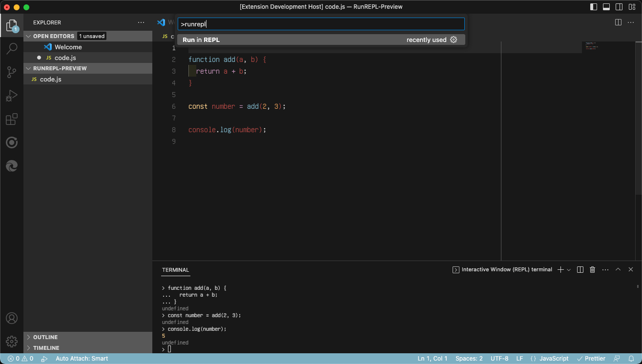Open the feedback icon in status bar
642x364 pixels.
tap(617, 359)
